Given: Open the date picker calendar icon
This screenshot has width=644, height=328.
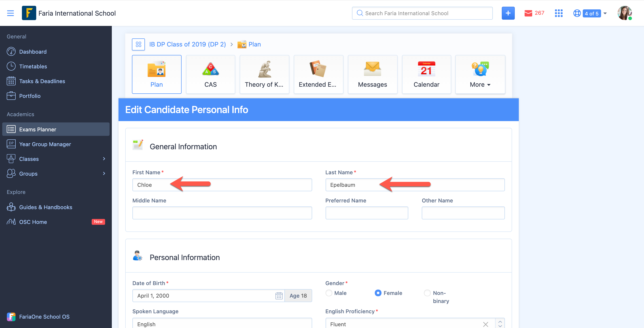Looking at the screenshot, I should click(279, 296).
